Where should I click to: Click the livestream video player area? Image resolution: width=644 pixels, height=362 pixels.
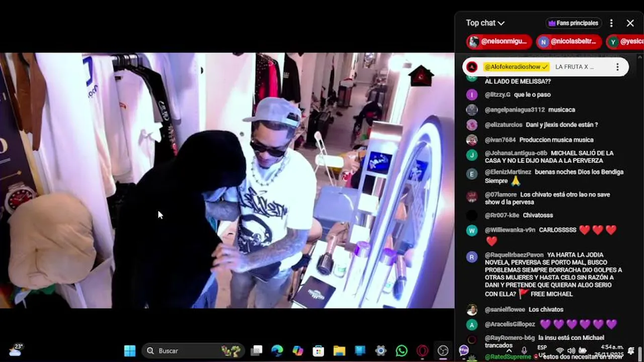click(x=227, y=180)
